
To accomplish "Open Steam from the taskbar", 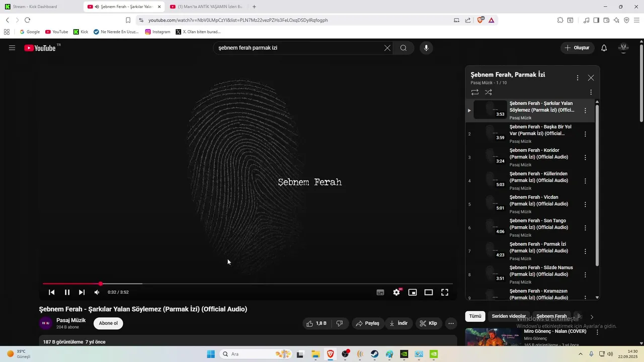I will coord(375,354).
